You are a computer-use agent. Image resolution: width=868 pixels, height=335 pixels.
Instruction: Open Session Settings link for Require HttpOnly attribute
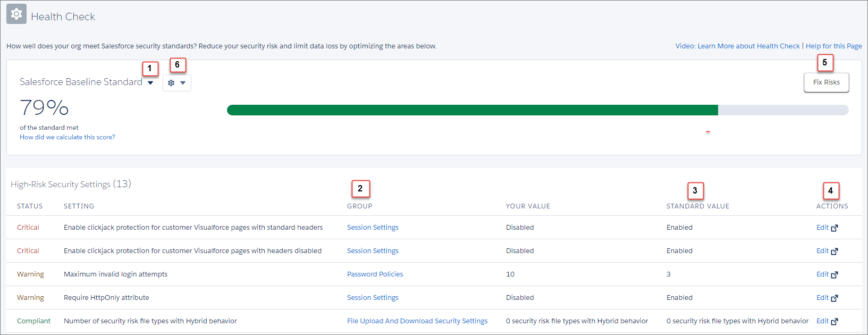[373, 298]
